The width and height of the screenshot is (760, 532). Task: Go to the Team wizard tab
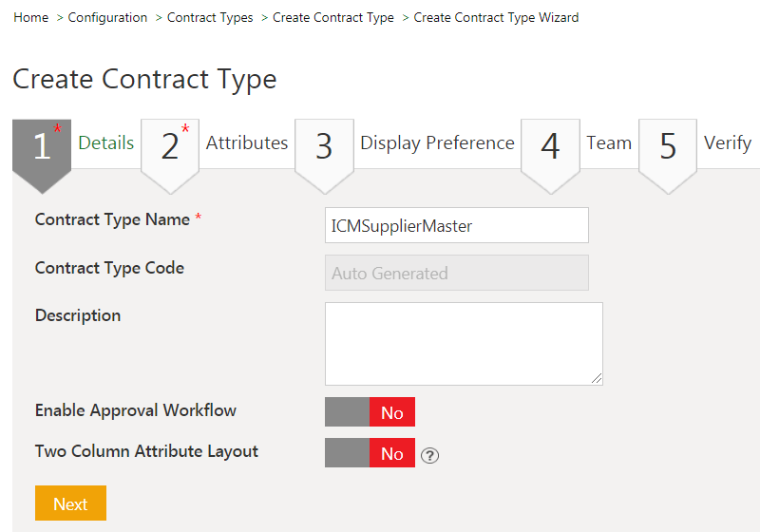(609, 143)
